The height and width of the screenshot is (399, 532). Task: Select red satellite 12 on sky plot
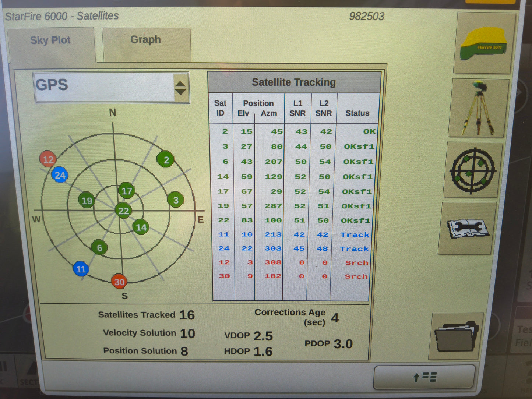pyautogui.click(x=48, y=159)
